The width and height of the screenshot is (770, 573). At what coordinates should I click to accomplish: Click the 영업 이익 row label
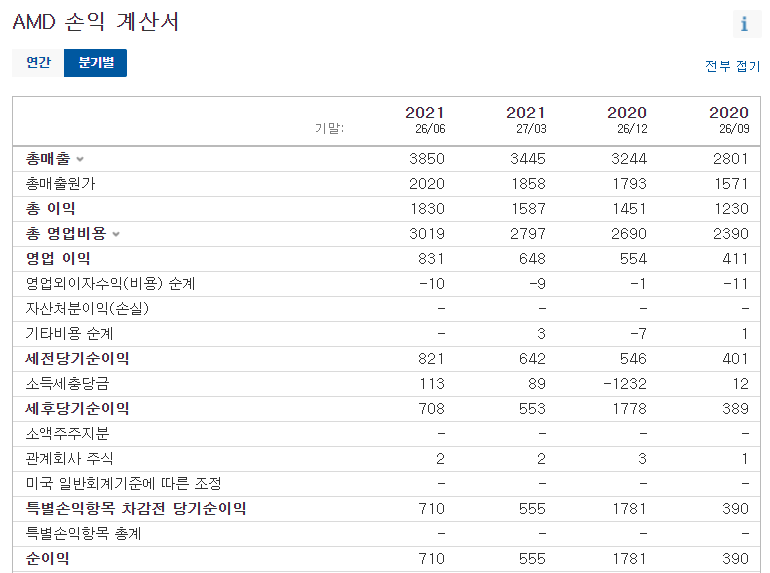pyautogui.click(x=58, y=259)
